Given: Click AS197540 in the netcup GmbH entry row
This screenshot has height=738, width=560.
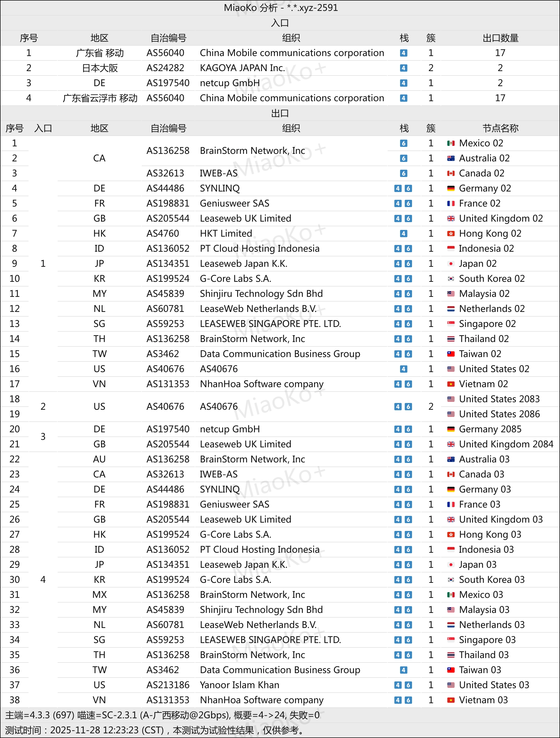Looking at the screenshot, I should click(168, 83).
